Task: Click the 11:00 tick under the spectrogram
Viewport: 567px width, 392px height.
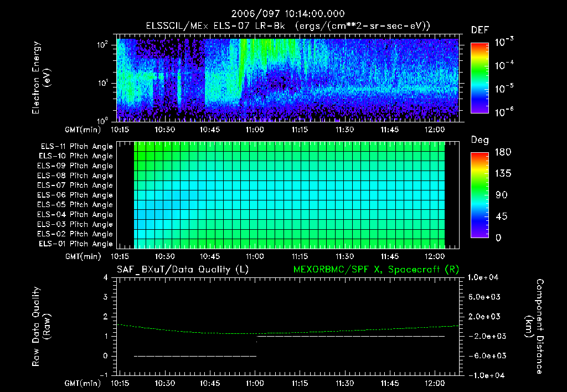Action: pyautogui.click(x=255, y=130)
